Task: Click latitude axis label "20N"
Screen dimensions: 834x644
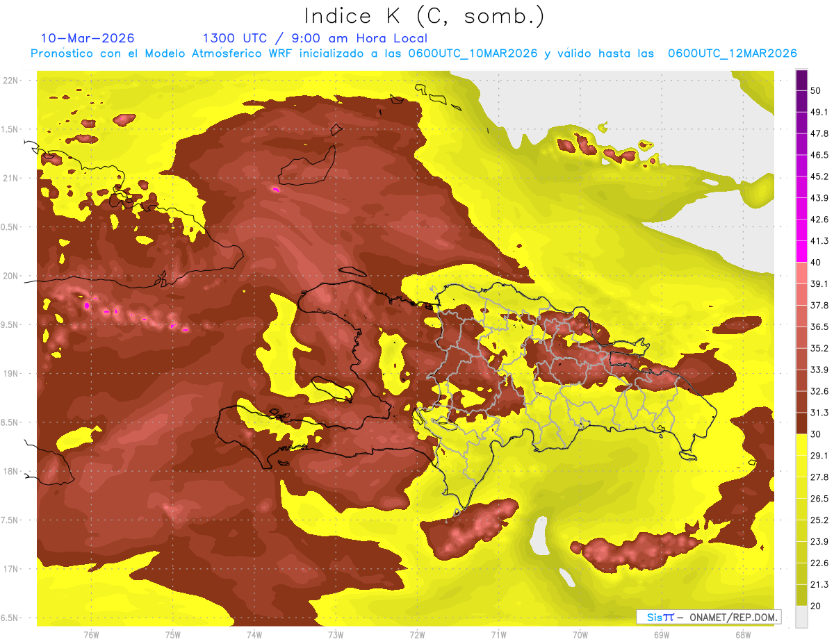Action: [10, 276]
